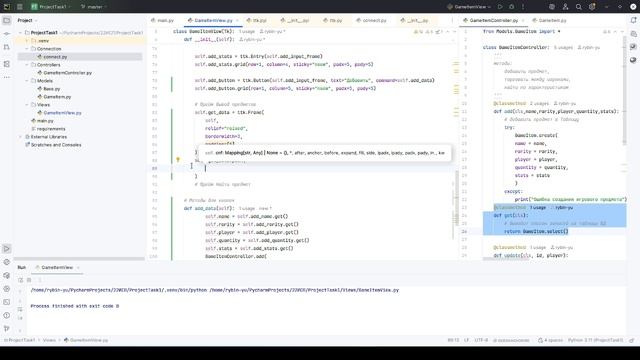Click the Stop button in Run toolbar
The height and width of the screenshot is (360, 640).
[29, 280]
